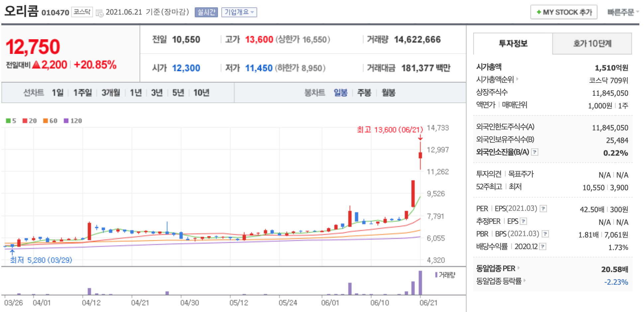Click the 거래대금 value 181,377 백만
644x312 pixels.
tap(426, 68)
